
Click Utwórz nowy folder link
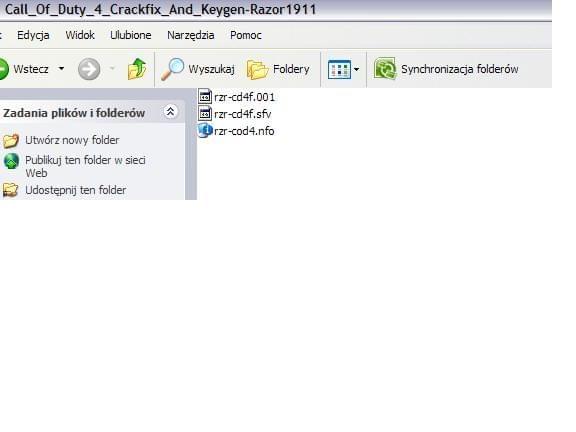72,140
